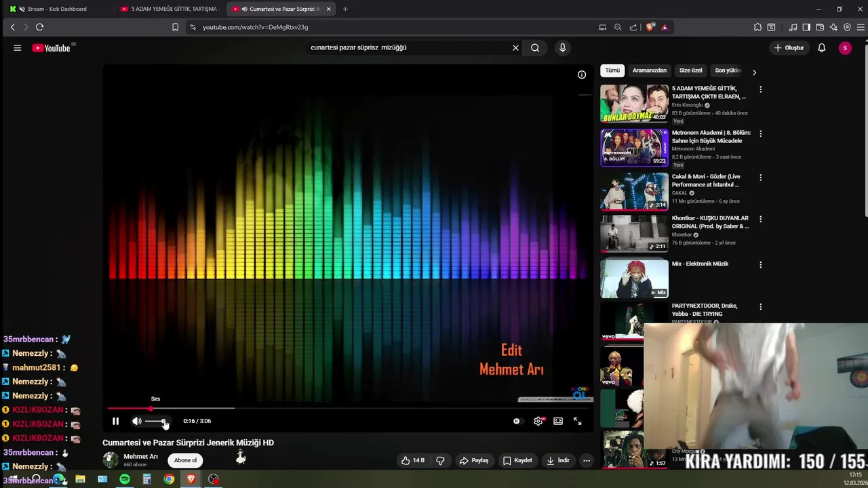Run search with the magnifier button
The width and height of the screenshot is (868, 488).
[535, 48]
